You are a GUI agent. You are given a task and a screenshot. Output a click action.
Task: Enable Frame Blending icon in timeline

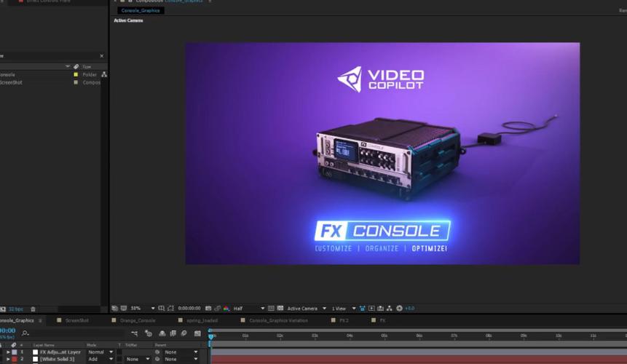click(173, 333)
